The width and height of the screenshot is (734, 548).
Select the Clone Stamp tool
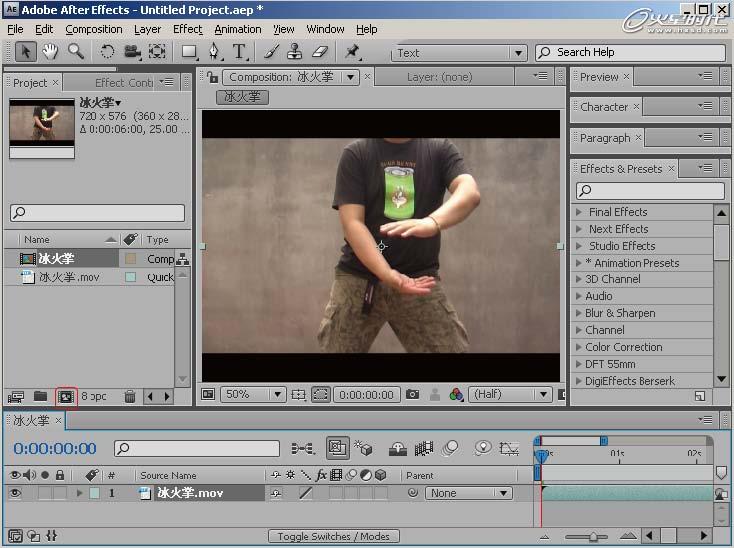[294, 51]
